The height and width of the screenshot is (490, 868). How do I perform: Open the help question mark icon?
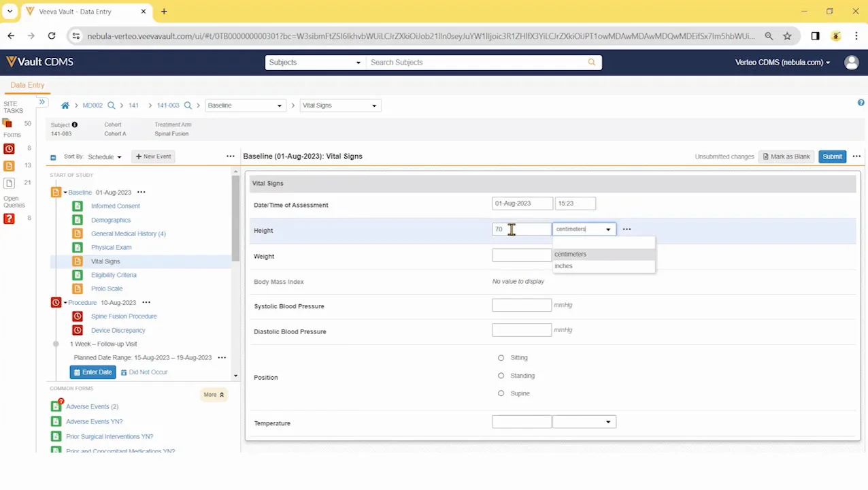(861, 103)
